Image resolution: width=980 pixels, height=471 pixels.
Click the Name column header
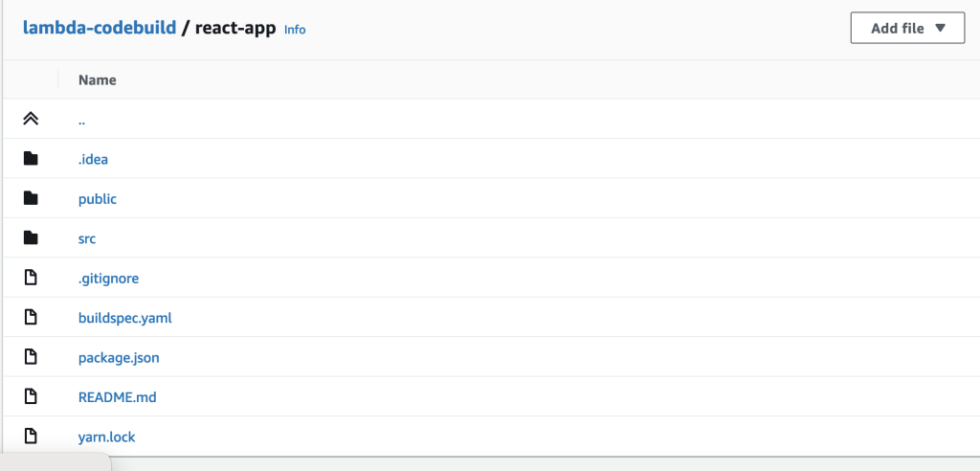click(x=98, y=80)
